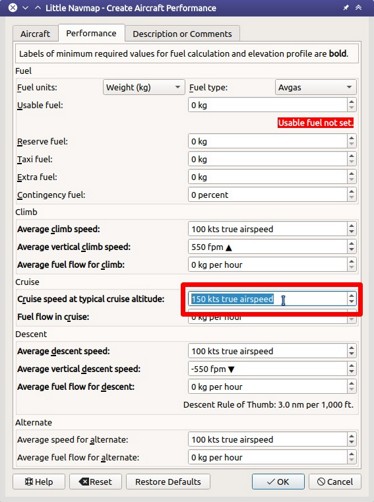The width and height of the screenshot is (374, 502).
Task: Click the 'Usable fuel not set' warning
Action: click(x=315, y=123)
